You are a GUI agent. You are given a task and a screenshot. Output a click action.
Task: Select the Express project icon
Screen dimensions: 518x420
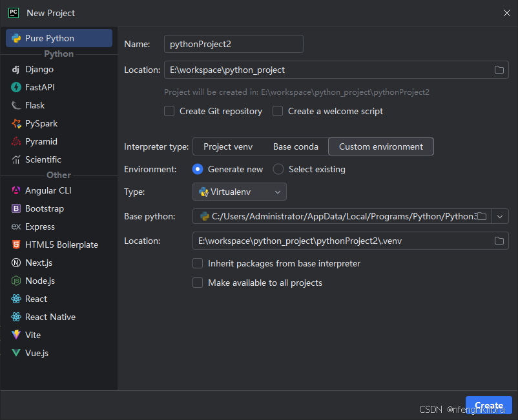click(16, 226)
